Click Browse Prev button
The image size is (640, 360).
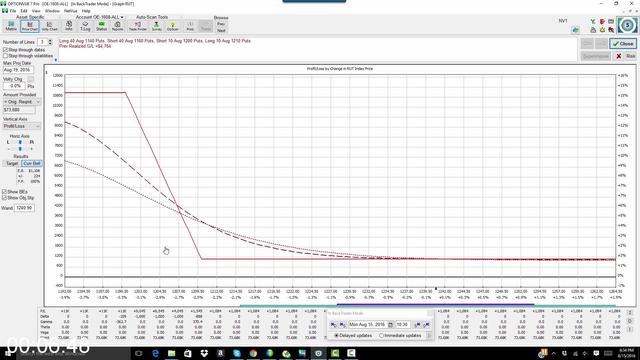point(221,24)
